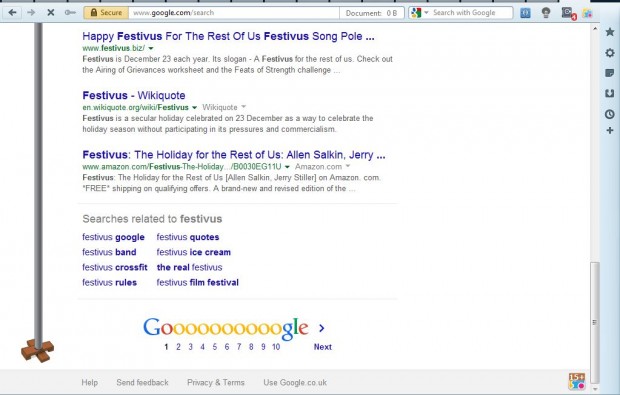
Task: Search related term festivus google
Action: [x=113, y=237]
